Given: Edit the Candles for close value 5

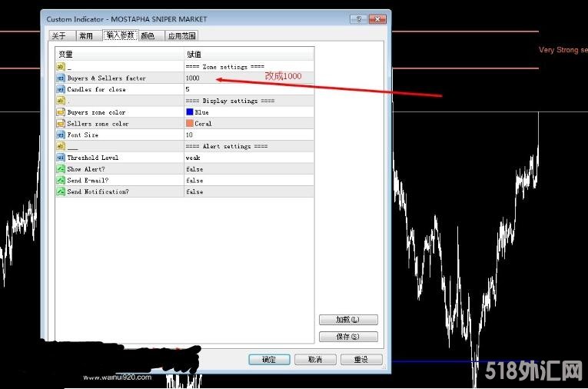Looking at the screenshot, I should pos(249,89).
